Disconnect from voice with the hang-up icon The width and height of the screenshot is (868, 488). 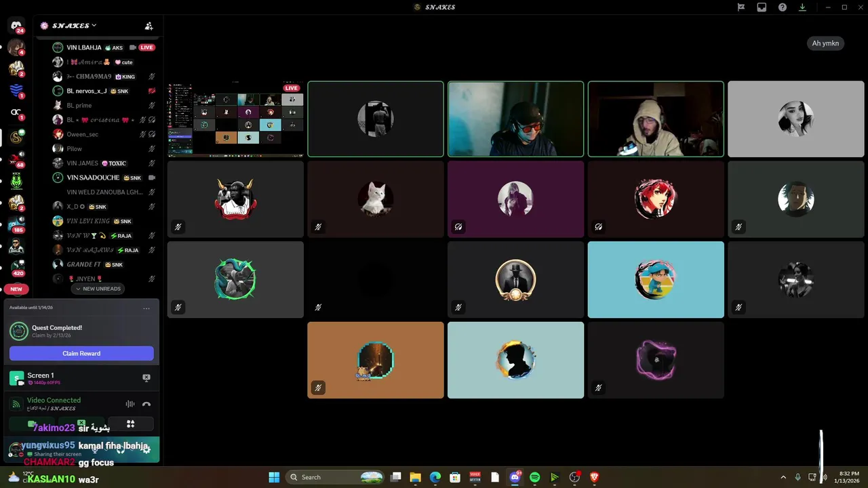click(x=146, y=404)
